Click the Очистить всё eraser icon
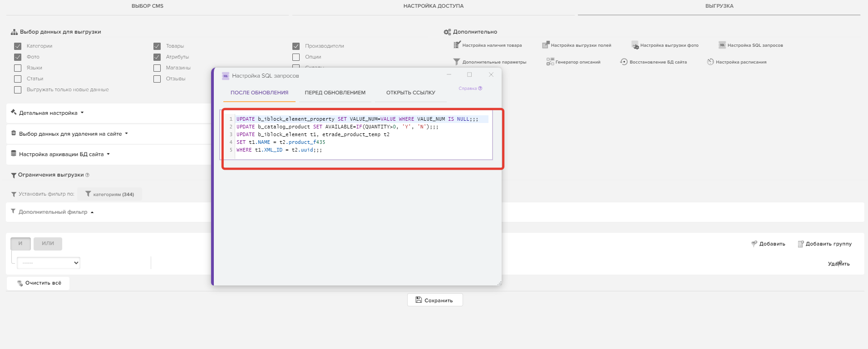868x349 pixels. pyautogui.click(x=20, y=283)
